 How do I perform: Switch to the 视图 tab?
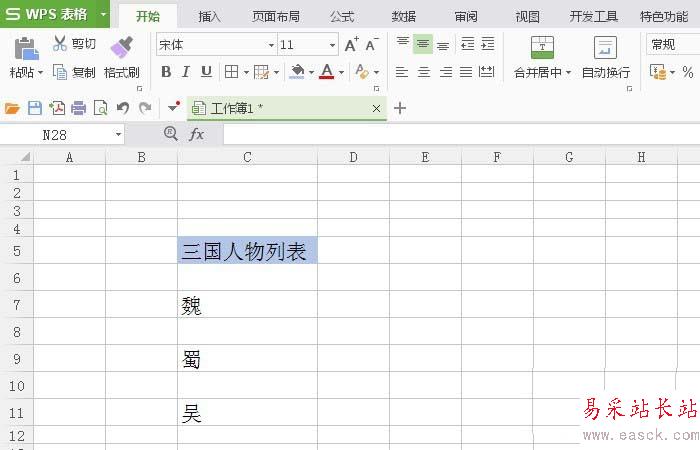point(528,17)
